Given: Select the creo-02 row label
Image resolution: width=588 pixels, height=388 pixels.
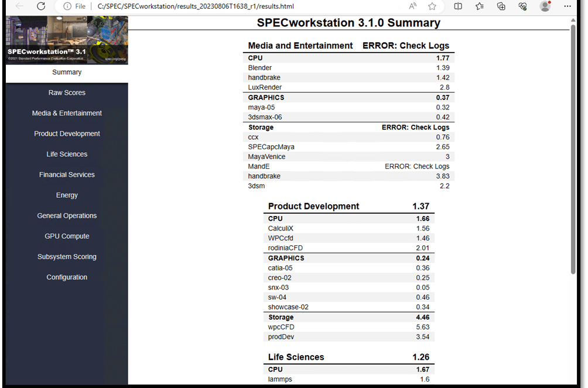Looking at the screenshot, I should tap(280, 278).
